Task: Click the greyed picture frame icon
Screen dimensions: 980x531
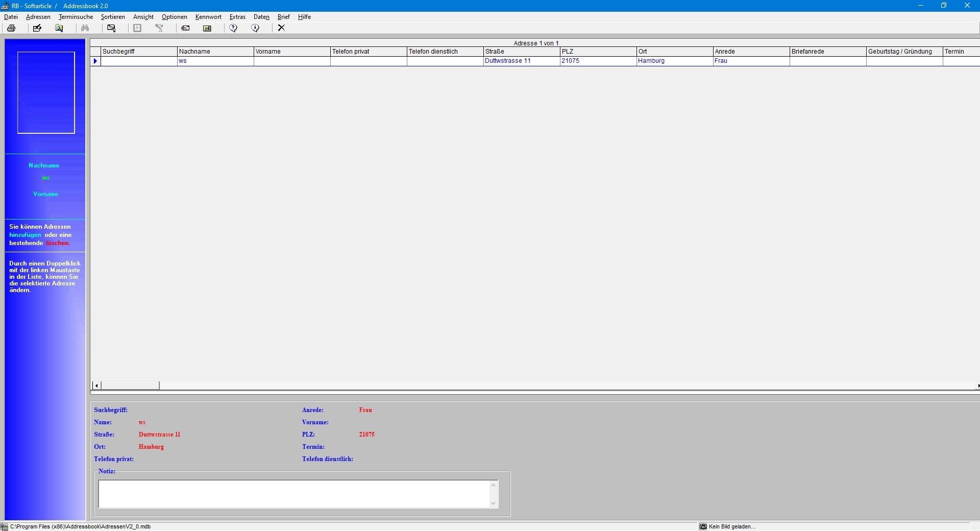Action: click(137, 28)
